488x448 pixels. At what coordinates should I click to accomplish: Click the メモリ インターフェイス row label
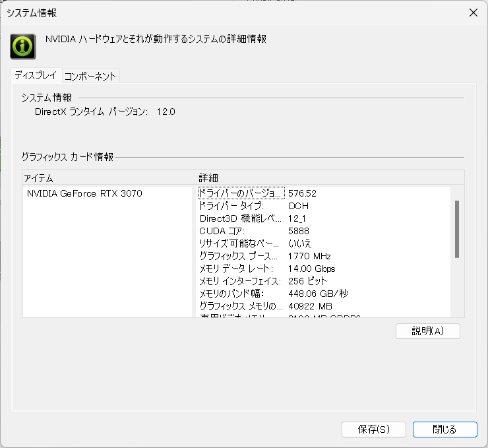pos(240,281)
